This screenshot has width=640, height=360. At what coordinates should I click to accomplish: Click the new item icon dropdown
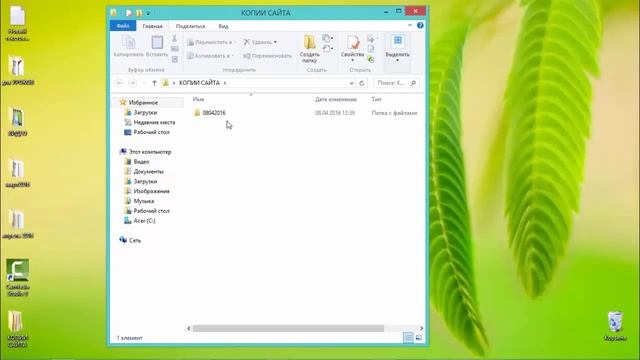click(x=328, y=38)
